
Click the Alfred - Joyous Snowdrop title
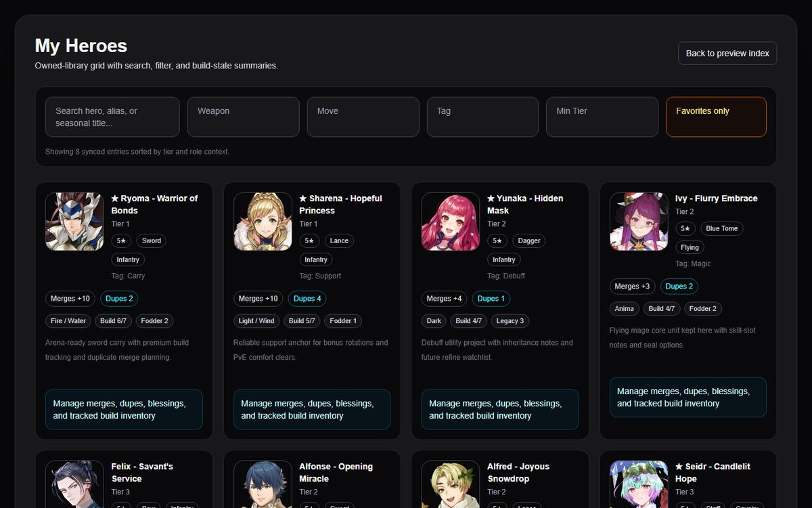point(518,473)
